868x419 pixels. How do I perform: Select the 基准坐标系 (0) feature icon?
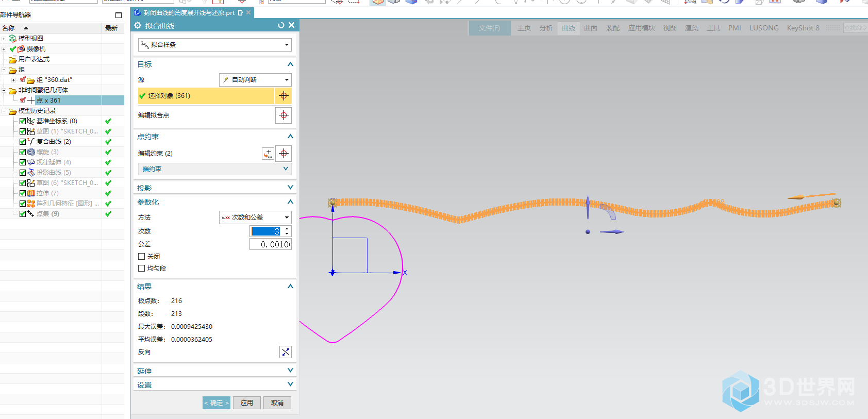click(31, 121)
